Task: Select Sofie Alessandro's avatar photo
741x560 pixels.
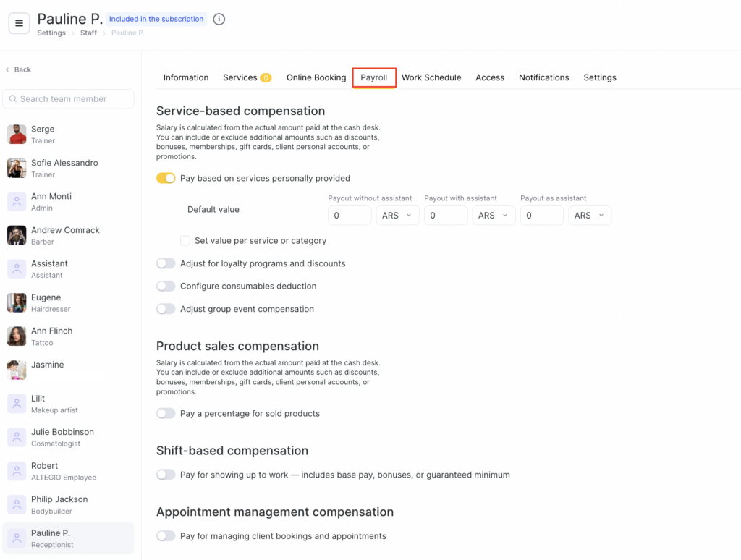Action: [17, 168]
